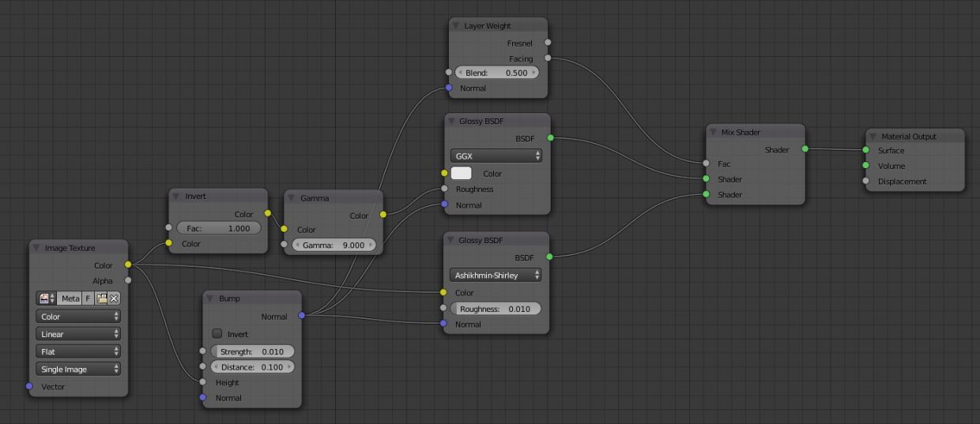This screenshot has width=980, height=424.
Task: Click the Roughness 0.010 slider in Glossy BSDF
Action: tap(496, 309)
